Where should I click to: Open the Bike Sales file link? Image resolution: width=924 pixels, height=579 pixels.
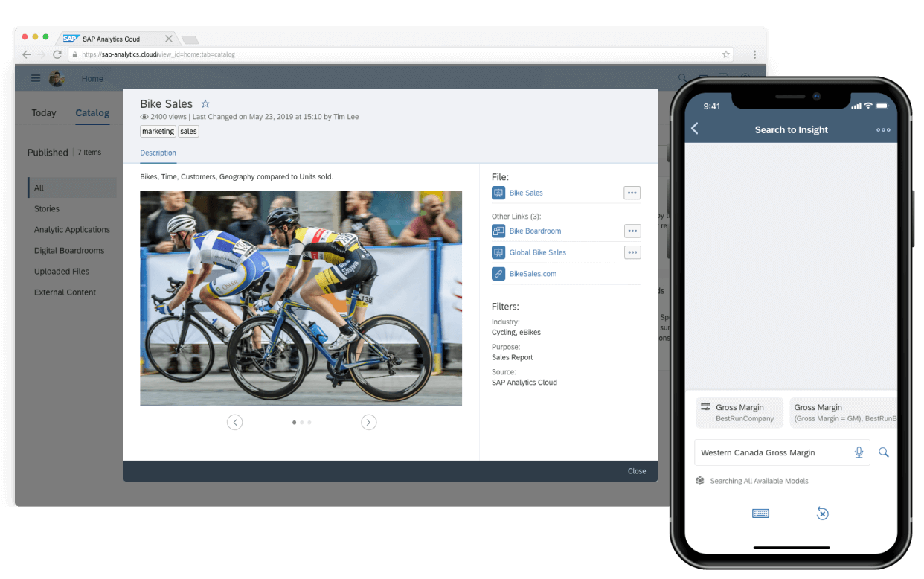526,193
